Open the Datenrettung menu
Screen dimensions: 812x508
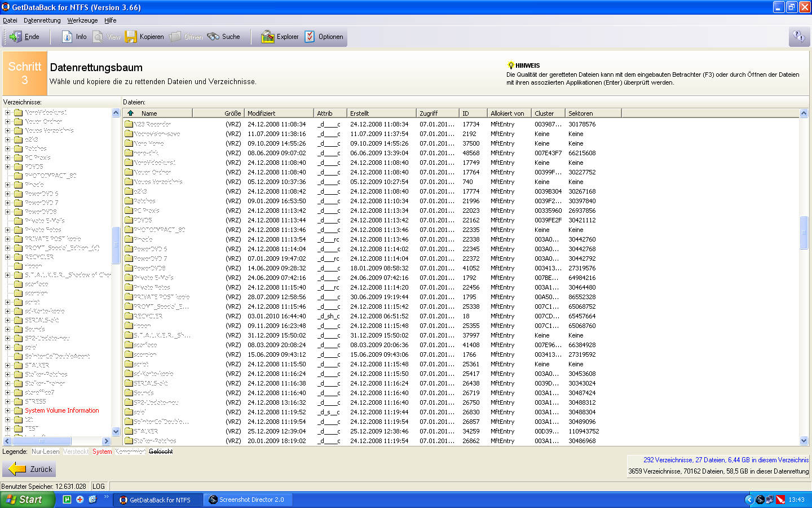click(42, 20)
